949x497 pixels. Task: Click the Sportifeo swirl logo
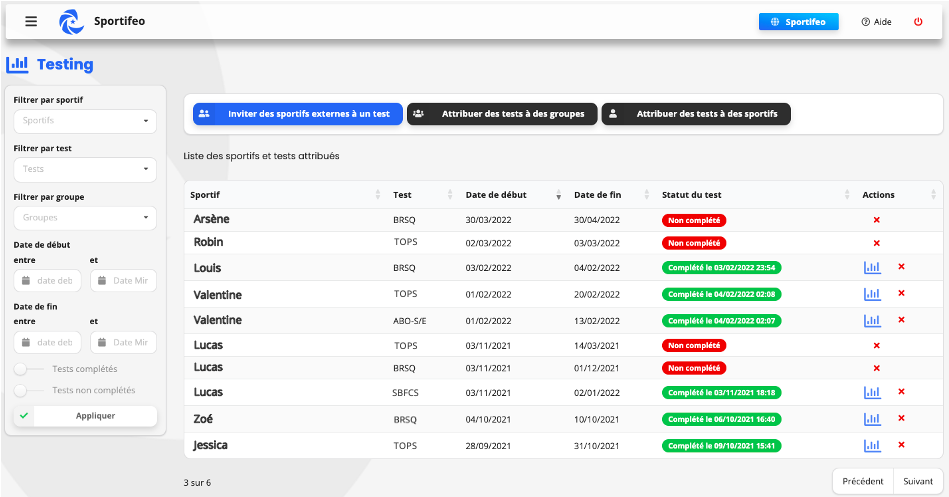pyautogui.click(x=71, y=22)
